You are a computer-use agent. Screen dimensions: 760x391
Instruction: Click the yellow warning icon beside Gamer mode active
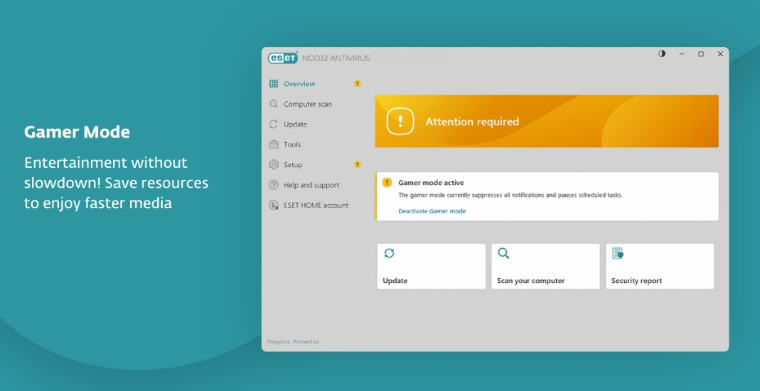pos(387,183)
